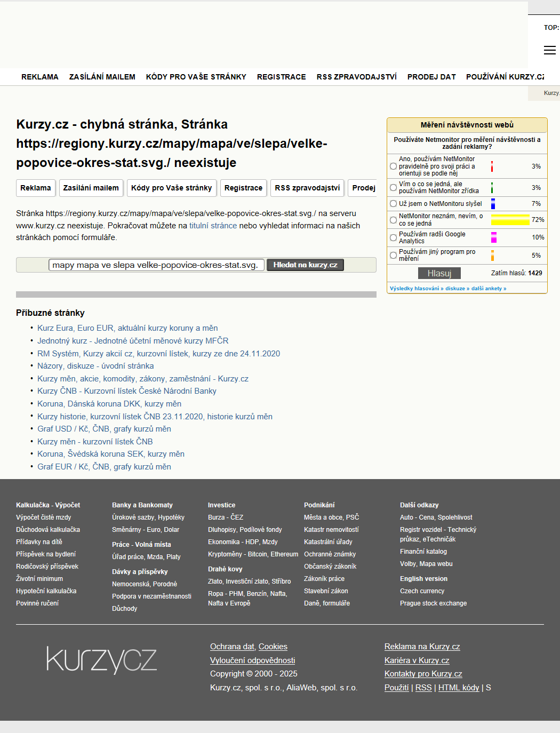Open footer link Prague stock exchange
Viewport: 560px width, 733px height.
[x=433, y=603]
